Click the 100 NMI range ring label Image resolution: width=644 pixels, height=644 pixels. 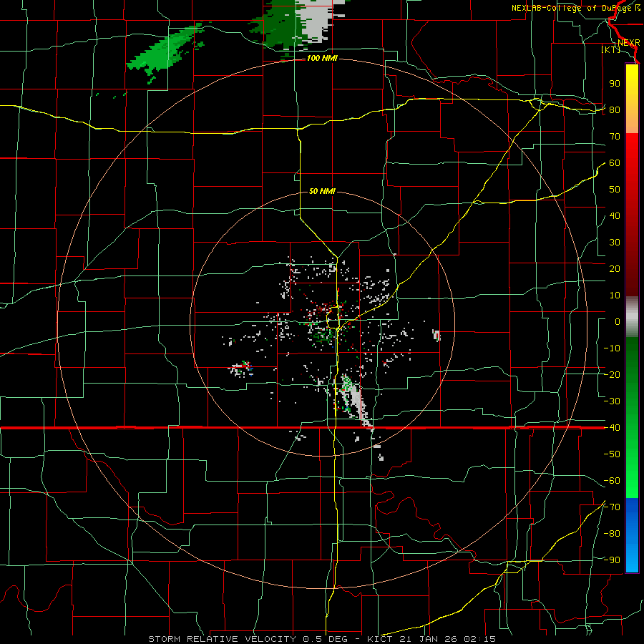point(322,59)
